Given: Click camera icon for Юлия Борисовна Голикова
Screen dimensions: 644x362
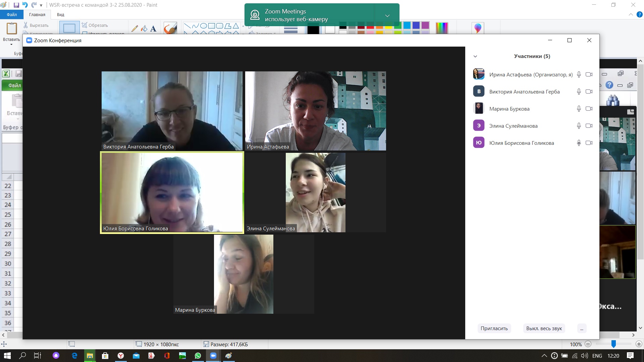Looking at the screenshot, I should 589,143.
